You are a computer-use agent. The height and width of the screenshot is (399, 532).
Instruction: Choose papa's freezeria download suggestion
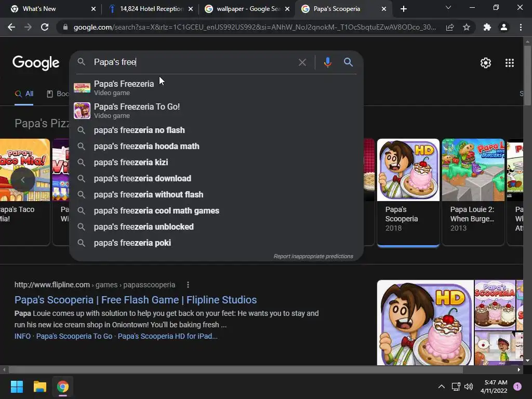tap(217, 179)
